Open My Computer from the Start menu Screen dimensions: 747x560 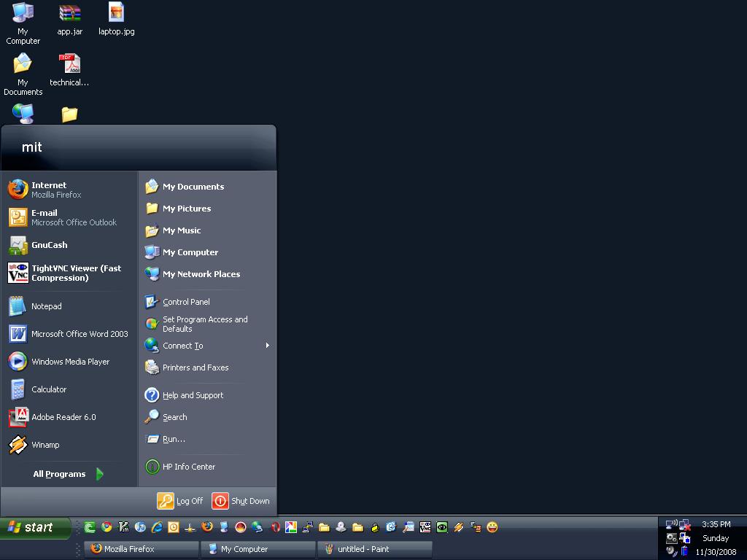click(208, 252)
